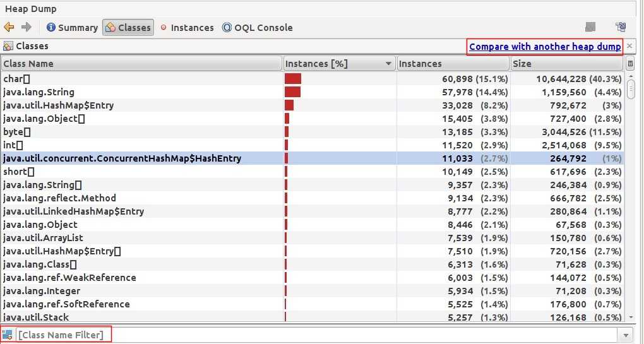Select java.util.HashMap$Entry row
644x344 pixels.
312,105
